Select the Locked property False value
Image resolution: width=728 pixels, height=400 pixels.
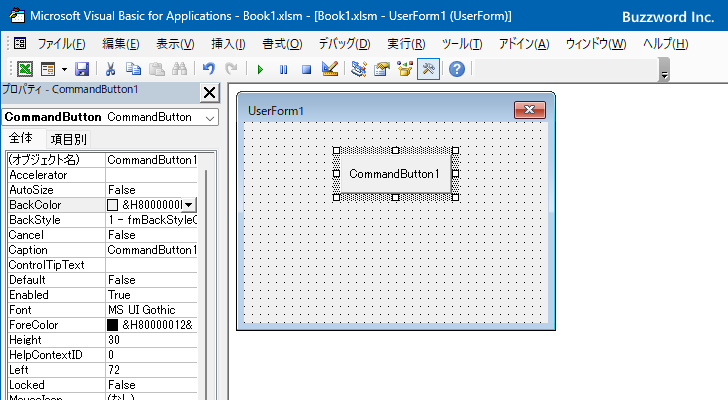pyautogui.click(x=151, y=385)
